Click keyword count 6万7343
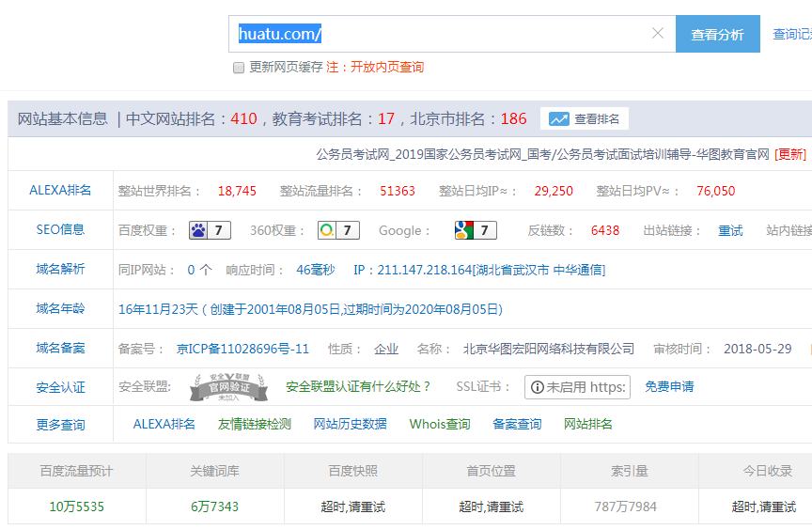 tap(215, 507)
